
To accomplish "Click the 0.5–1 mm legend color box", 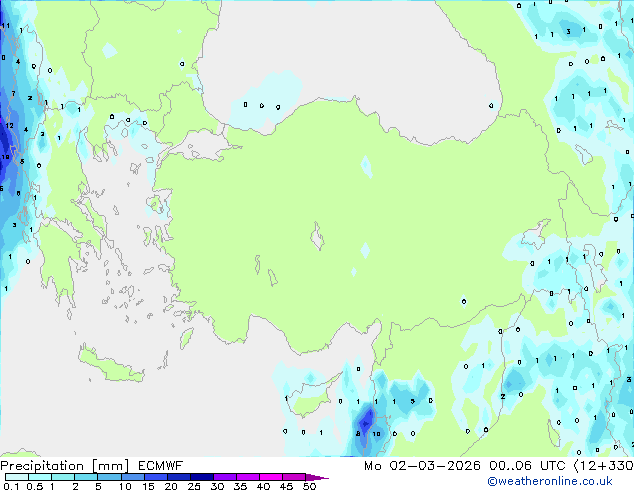I will coord(40,477).
